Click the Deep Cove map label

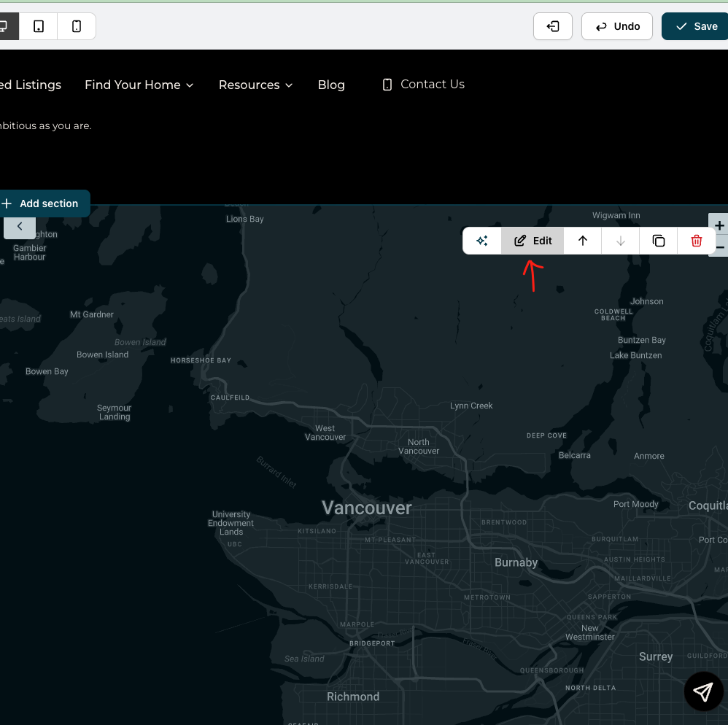[x=546, y=436]
